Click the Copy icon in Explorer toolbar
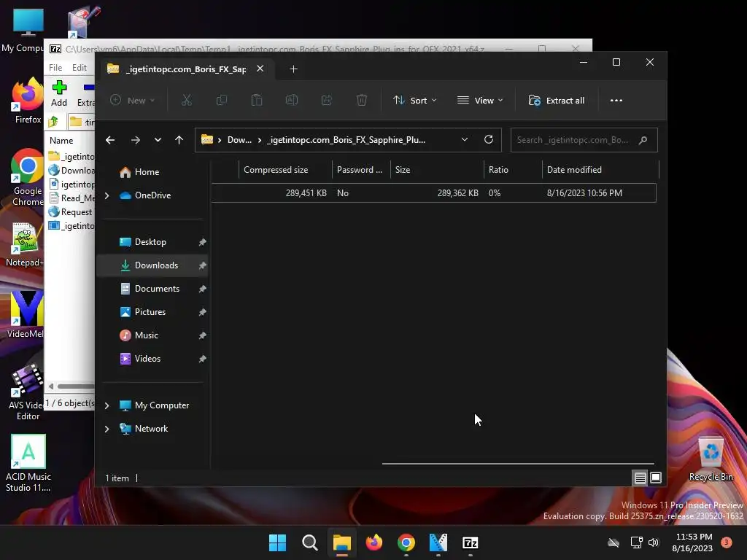This screenshot has height=560, width=747. [222, 100]
